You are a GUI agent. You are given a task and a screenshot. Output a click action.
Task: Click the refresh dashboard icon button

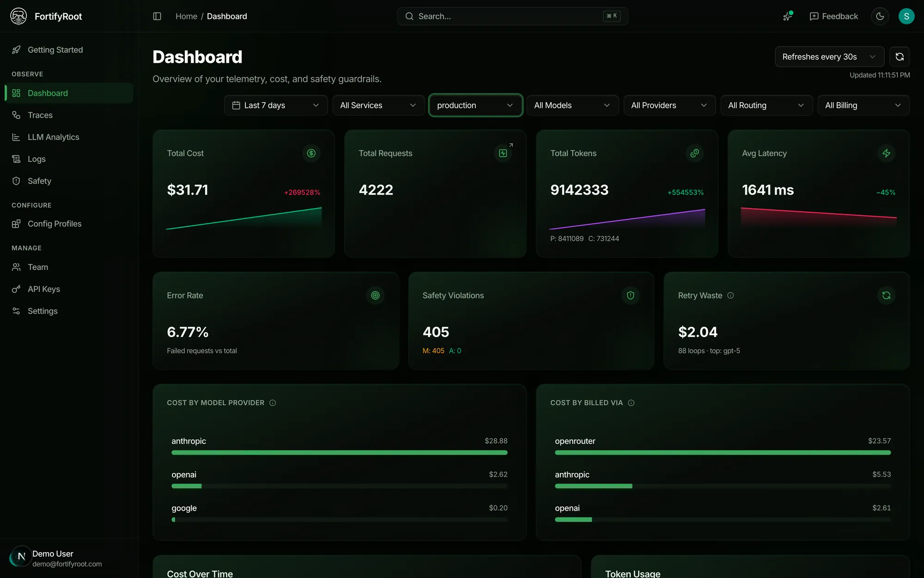click(x=900, y=57)
